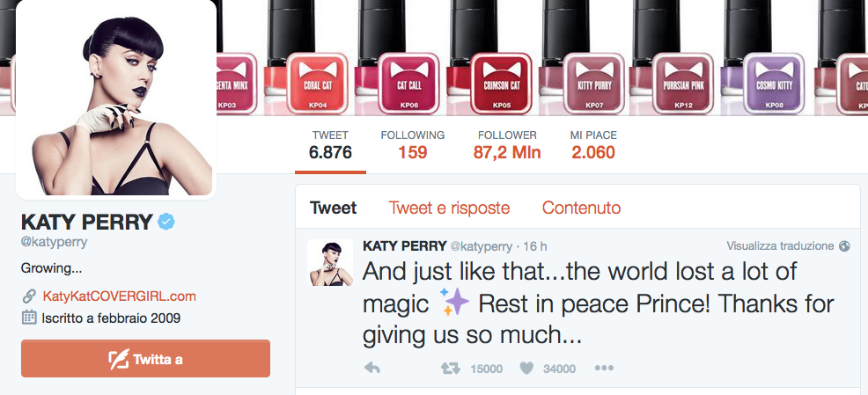Click the blue verified badge beside KATY PERRY
The width and height of the screenshot is (868, 395).
pos(166,222)
